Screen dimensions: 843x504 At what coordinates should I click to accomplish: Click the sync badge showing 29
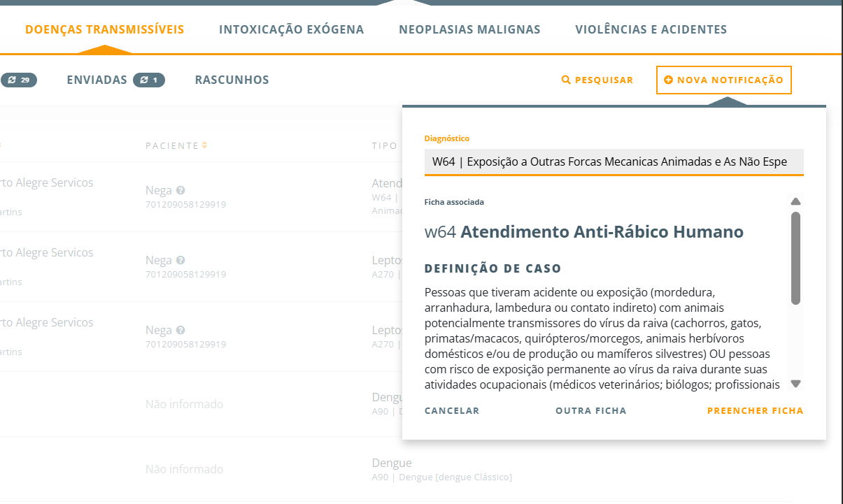[19, 80]
